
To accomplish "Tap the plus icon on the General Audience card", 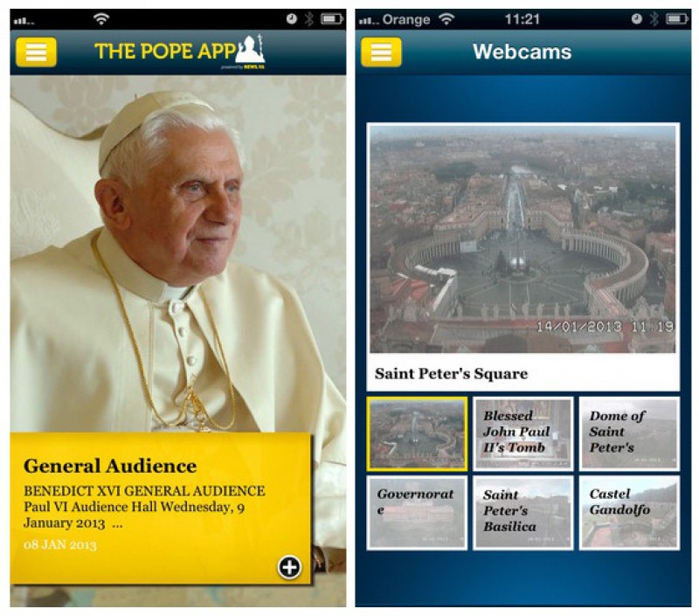I will (x=289, y=567).
